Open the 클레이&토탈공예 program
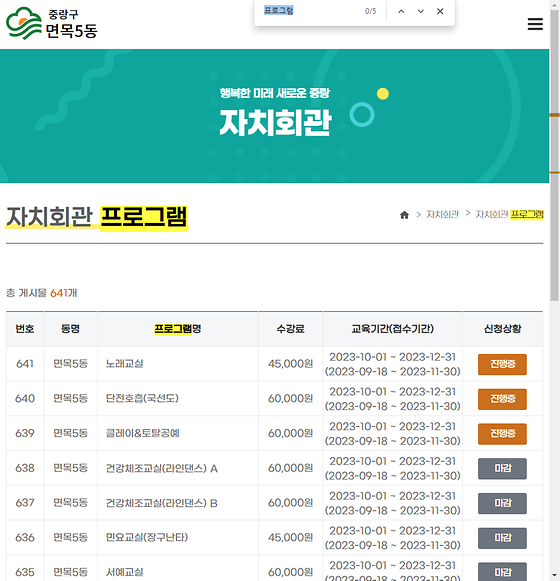The image size is (560, 581). click(x=142, y=433)
